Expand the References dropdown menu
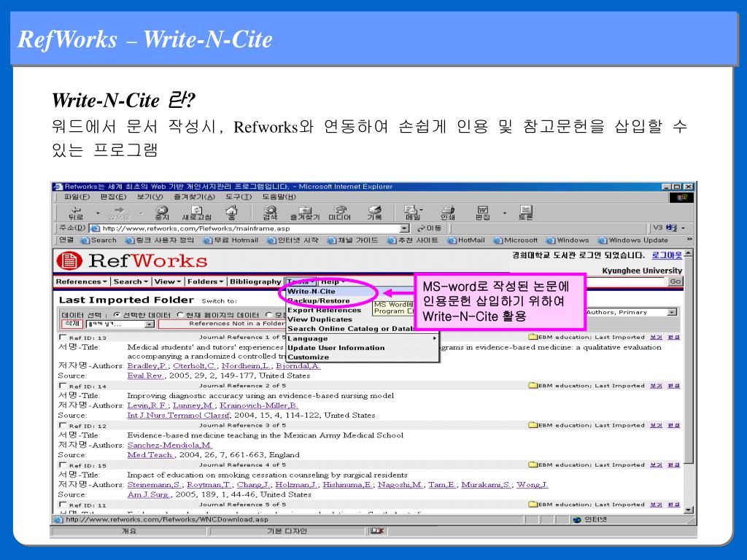This screenshot has height=560, width=747. (81, 281)
